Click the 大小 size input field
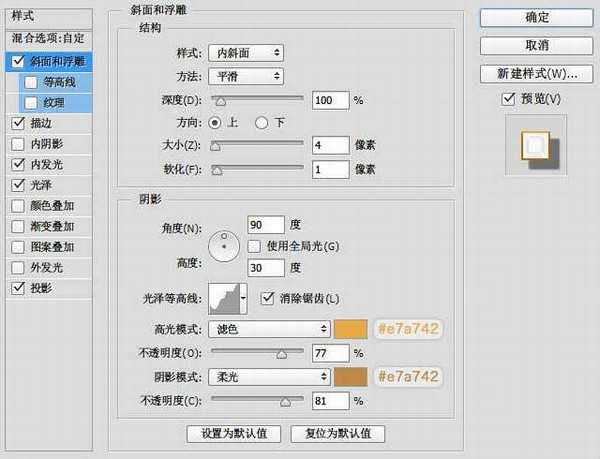This screenshot has width=600, height=459. (x=330, y=146)
